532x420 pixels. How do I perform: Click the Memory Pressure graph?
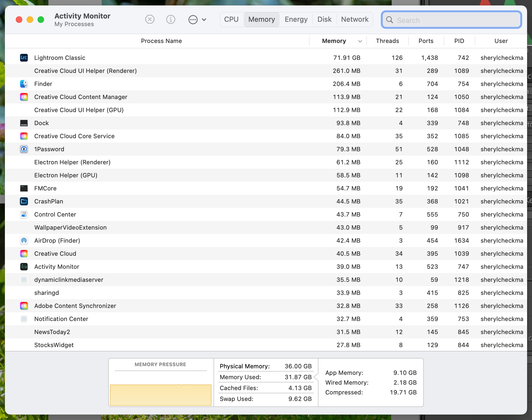click(160, 394)
